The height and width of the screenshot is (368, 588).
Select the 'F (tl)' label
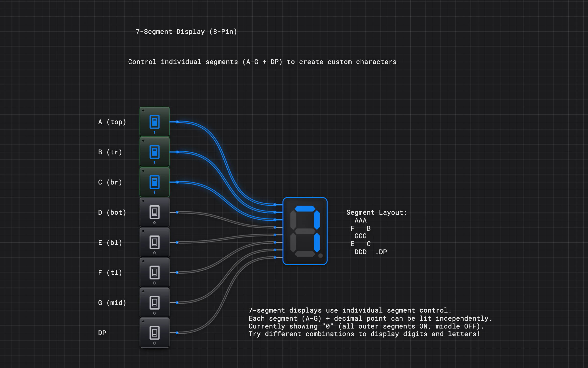coord(110,273)
